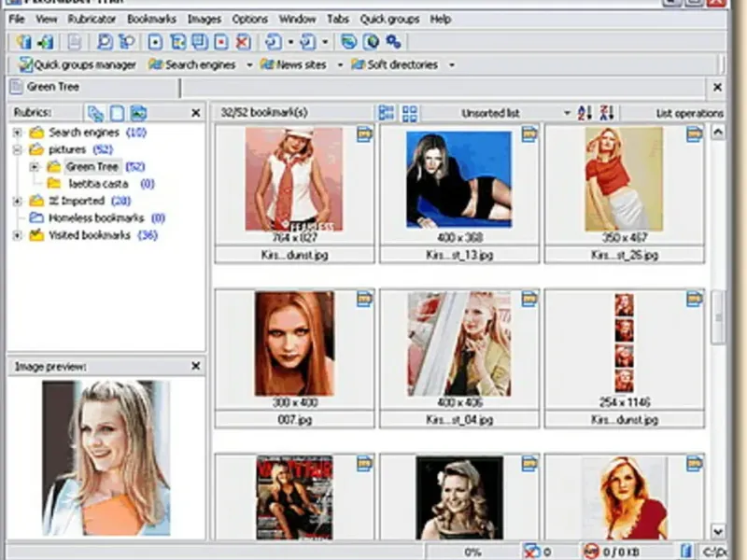This screenshot has height=560, width=747.
Task: Expand the Search engines rubric
Action: (17, 133)
